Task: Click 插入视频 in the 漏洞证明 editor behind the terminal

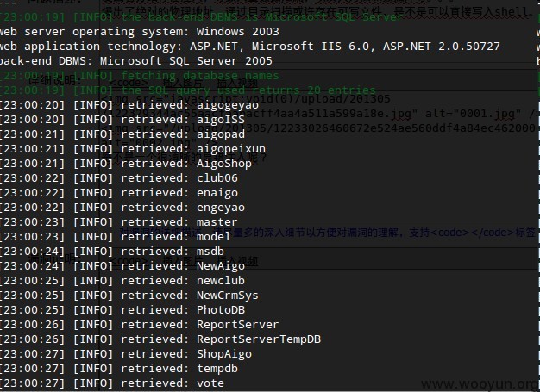Action: pyautogui.click(x=237, y=261)
